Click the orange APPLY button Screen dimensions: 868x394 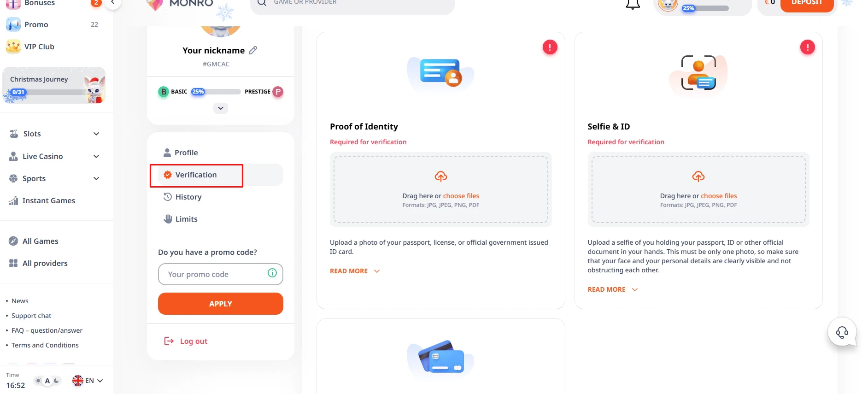point(221,304)
